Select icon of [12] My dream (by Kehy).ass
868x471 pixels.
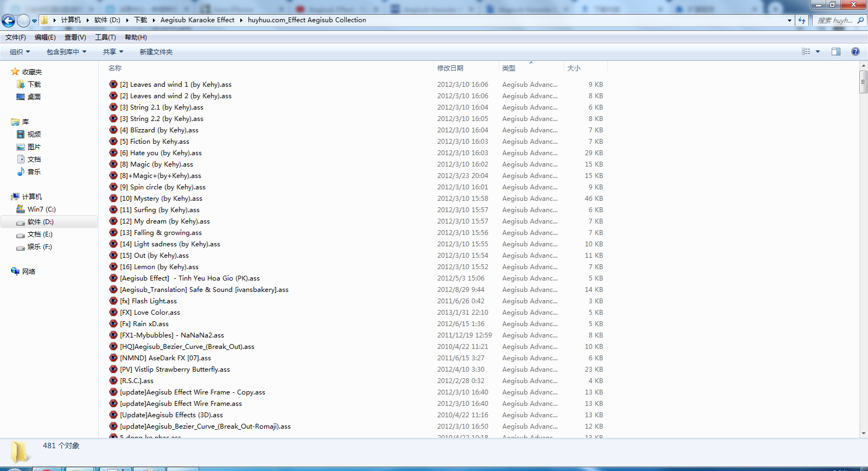113,221
